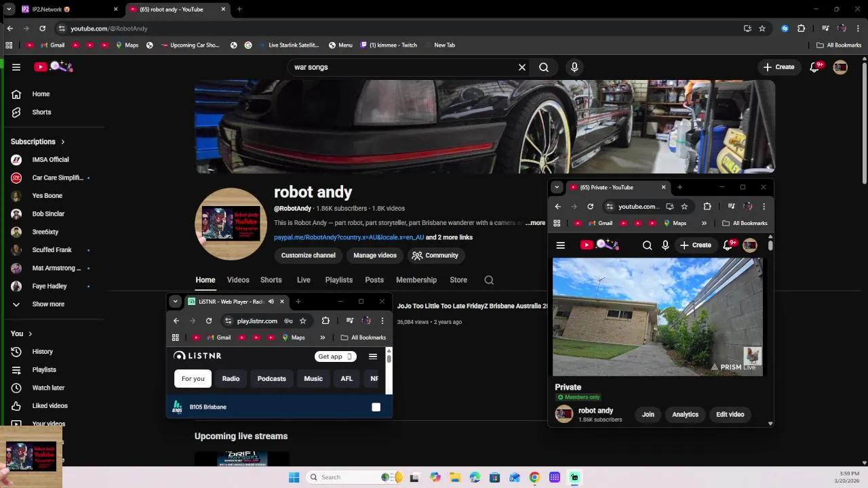This screenshot has width=868, height=488.
Task: Open tab search dropdown in main Chrome window
Action: point(9,9)
